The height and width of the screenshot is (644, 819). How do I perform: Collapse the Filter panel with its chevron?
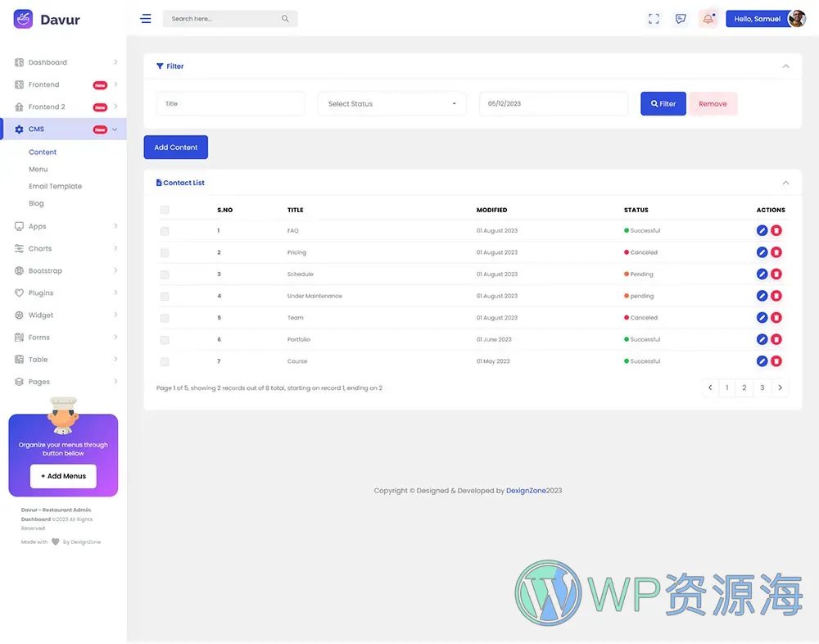click(x=785, y=66)
